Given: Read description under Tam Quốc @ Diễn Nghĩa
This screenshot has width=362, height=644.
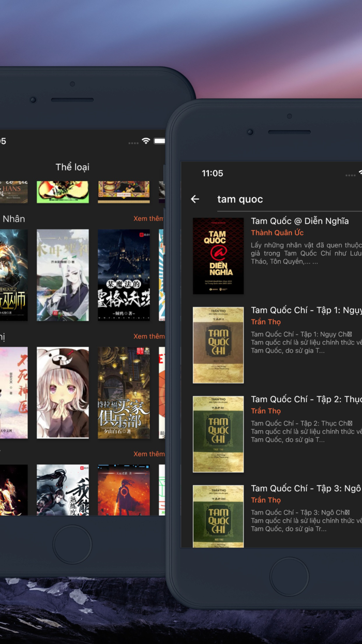Looking at the screenshot, I should [306, 253].
